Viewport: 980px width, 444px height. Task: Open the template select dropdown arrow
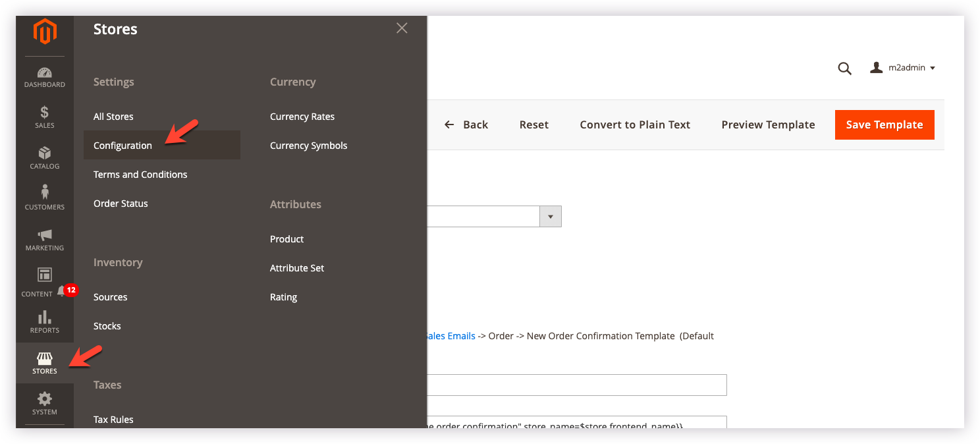(x=550, y=217)
